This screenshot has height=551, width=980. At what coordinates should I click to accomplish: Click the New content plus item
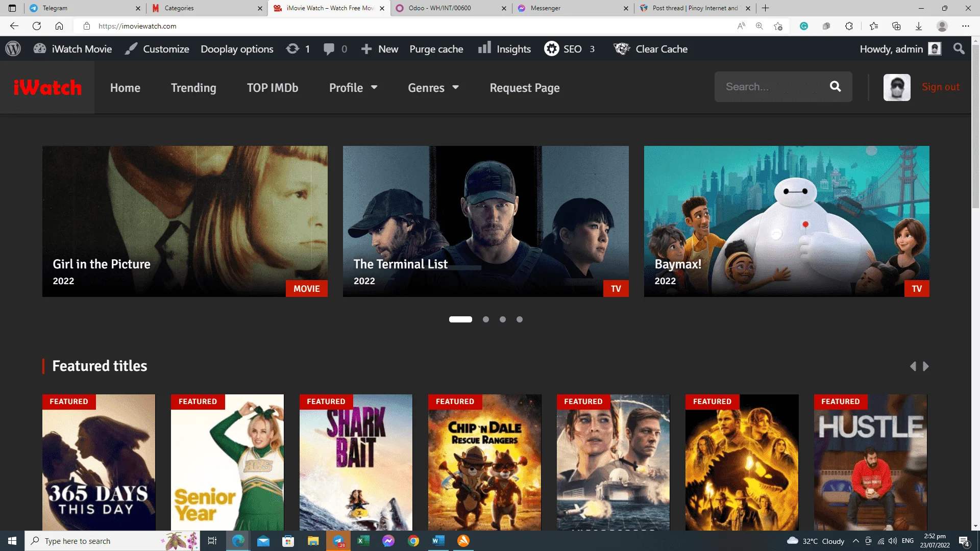(380, 49)
